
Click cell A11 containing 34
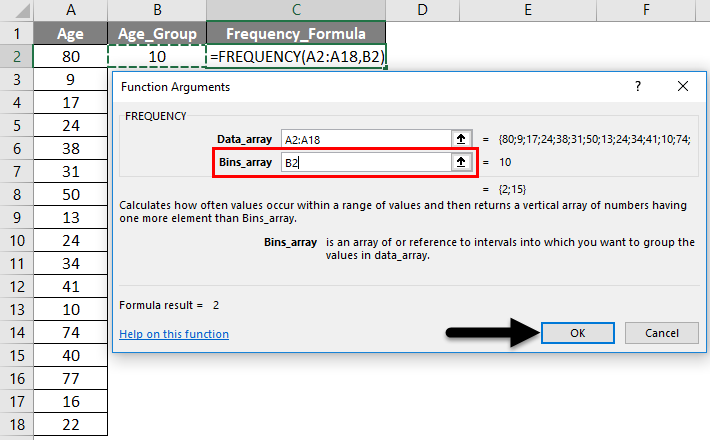71,263
